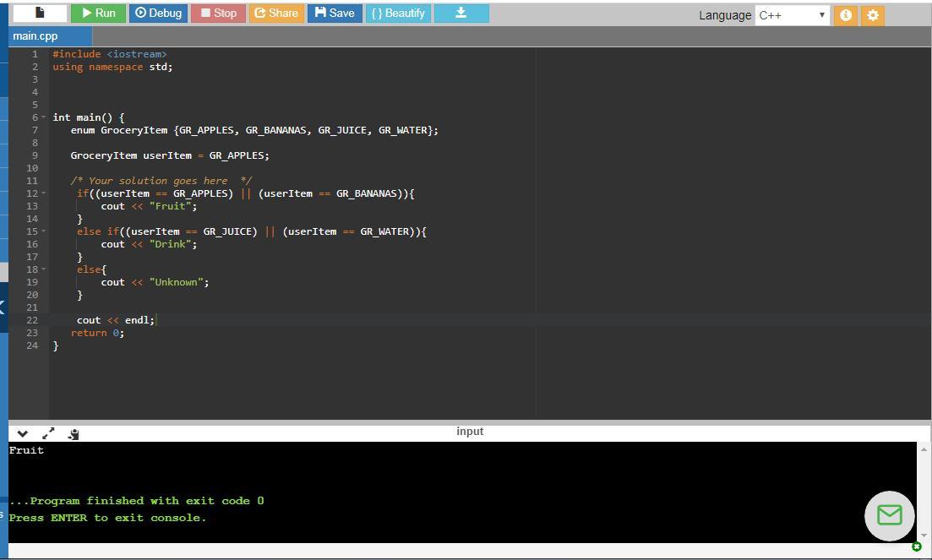
Task: Click the new file icon
Action: point(40,14)
